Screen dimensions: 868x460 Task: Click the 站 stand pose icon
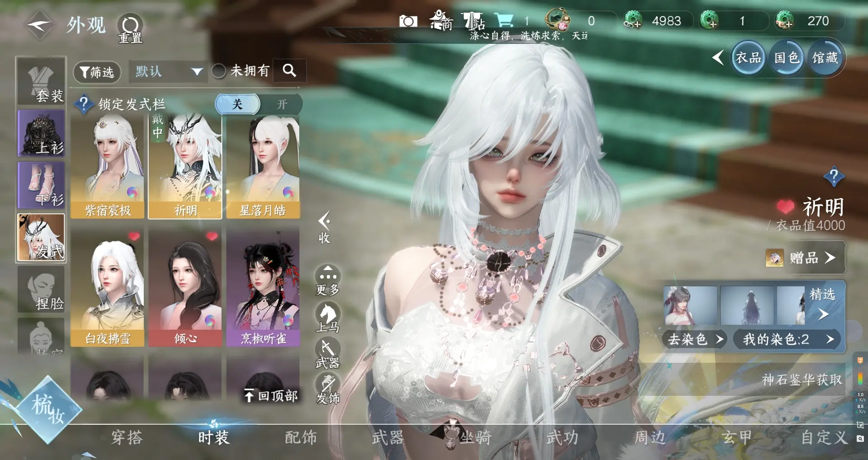pyautogui.click(x=473, y=20)
